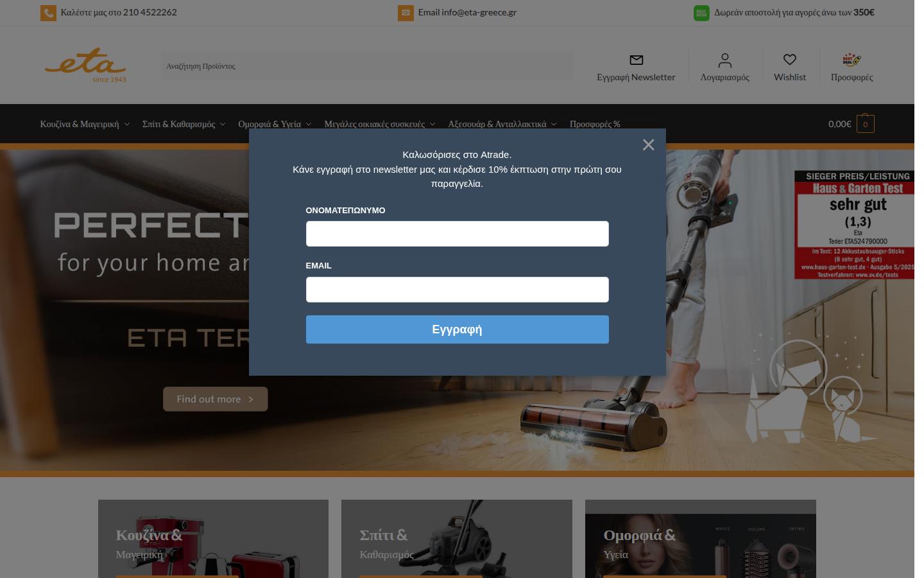
Task: Click the orange email envelope icon
Action: 406,13
